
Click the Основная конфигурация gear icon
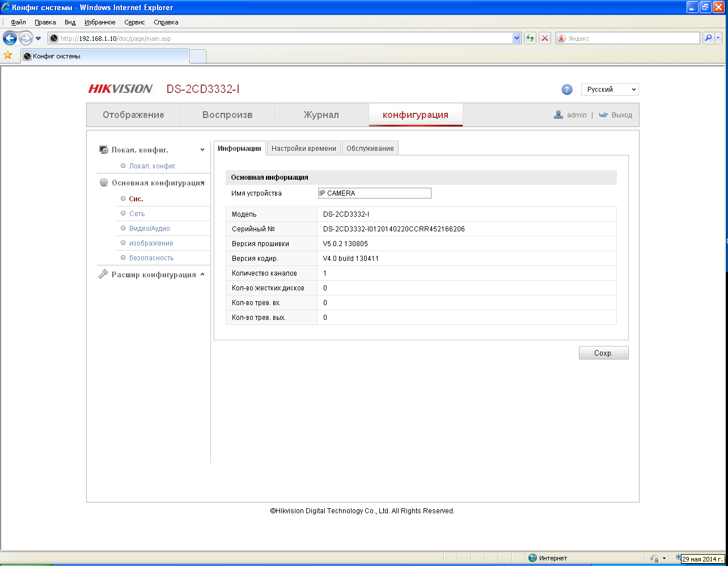point(103,183)
